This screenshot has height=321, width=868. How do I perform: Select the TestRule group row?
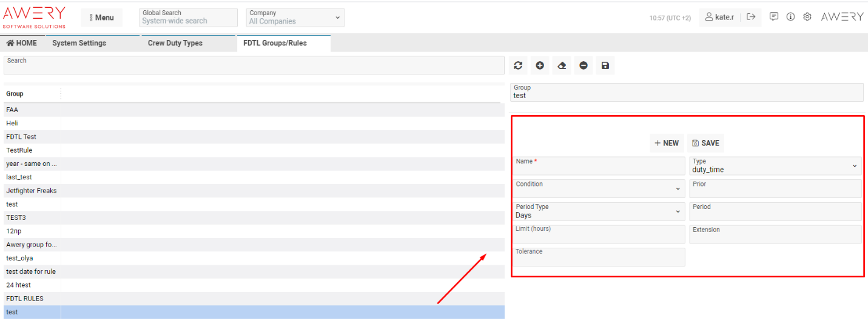tap(254, 150)
